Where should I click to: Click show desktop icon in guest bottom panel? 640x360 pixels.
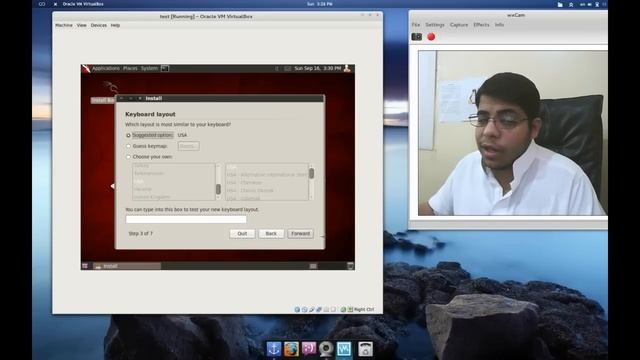click(85, 266)
